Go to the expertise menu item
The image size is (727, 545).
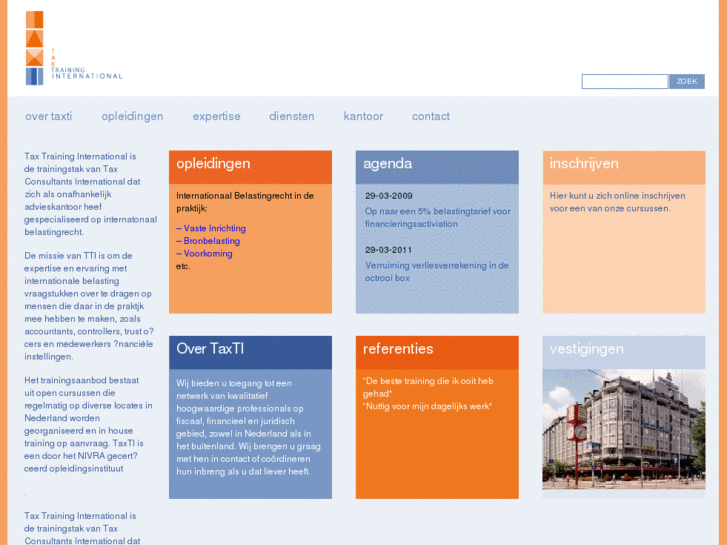(x=217, y=116)
